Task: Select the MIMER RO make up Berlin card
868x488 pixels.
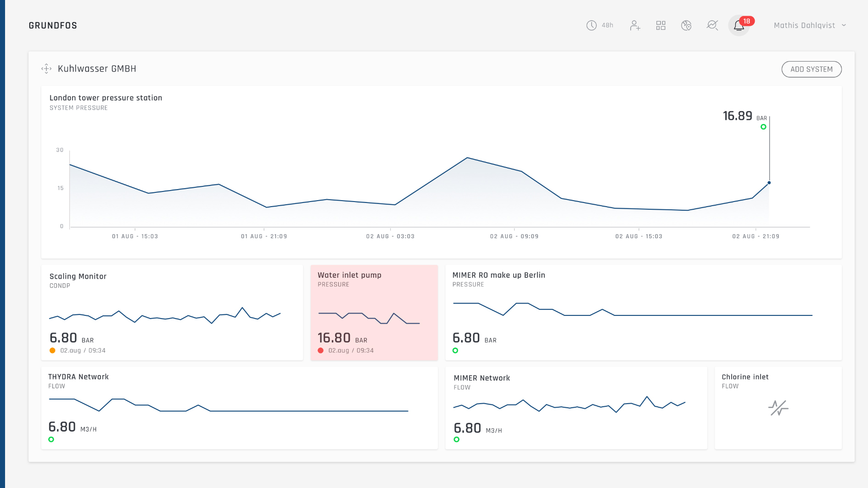Action: pos(643,312)
